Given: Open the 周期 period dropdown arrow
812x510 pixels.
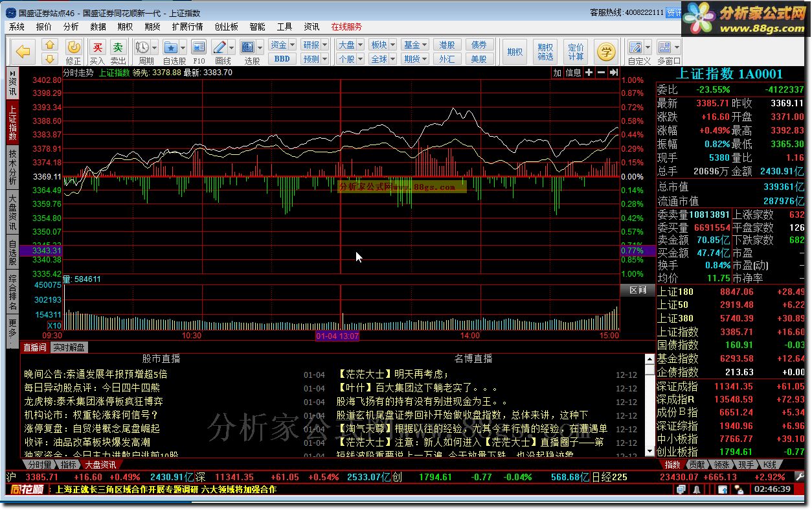Looking at the screenshot, I should (154, 47).
